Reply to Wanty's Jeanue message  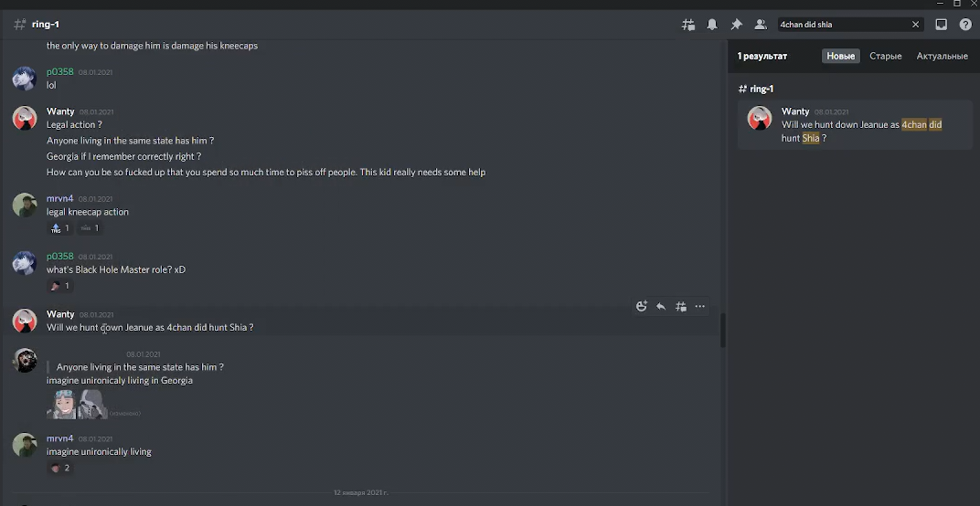[x=661, y=307]
